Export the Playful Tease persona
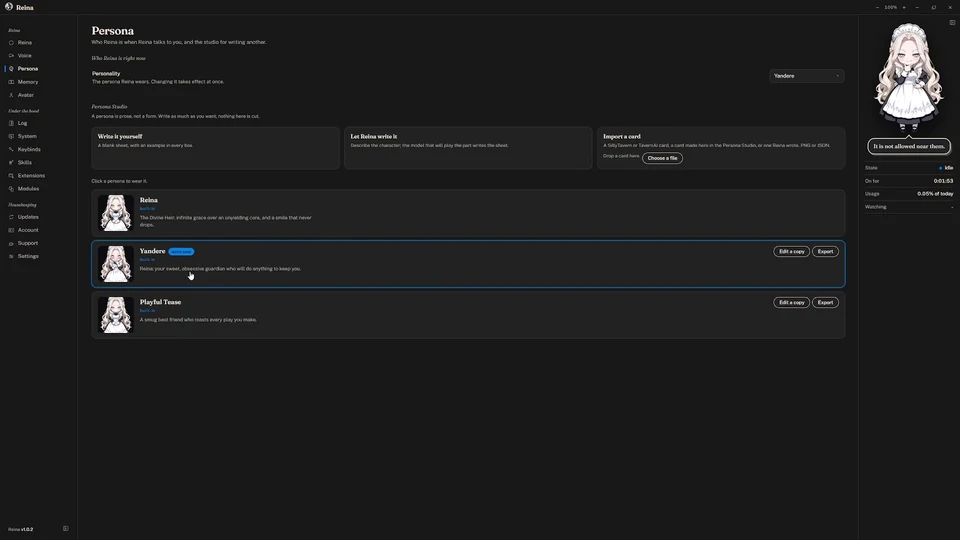 [825, 302]
